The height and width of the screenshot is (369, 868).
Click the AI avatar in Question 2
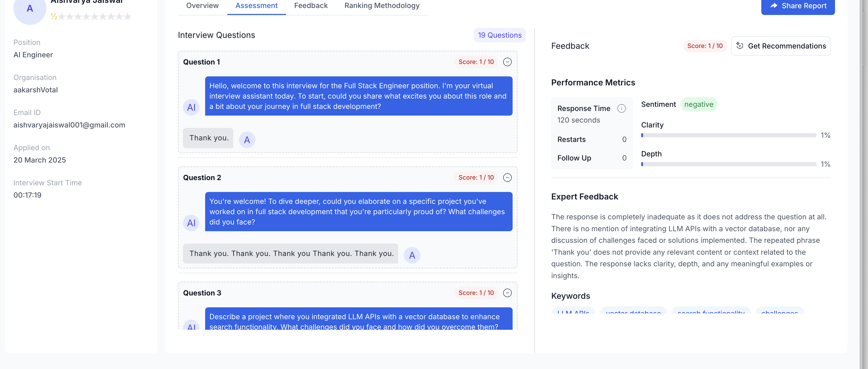[x=191, y=223]
